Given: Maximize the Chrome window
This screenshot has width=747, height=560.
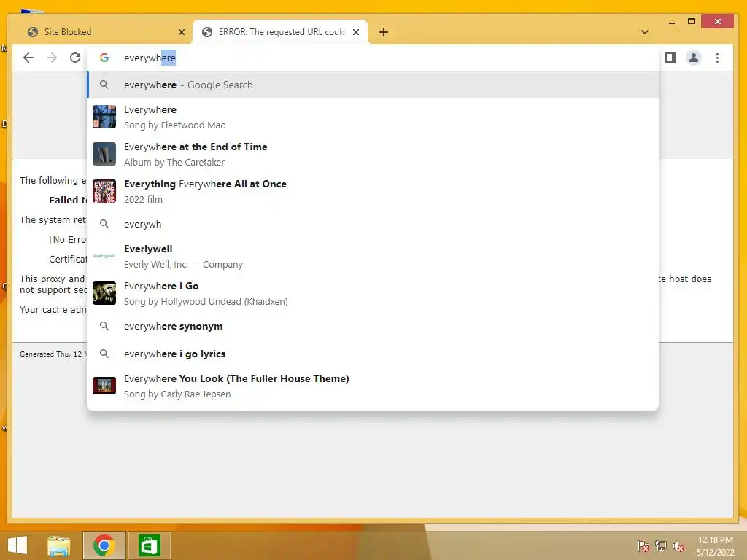Looking at the screenshot, I should pyautogui.click(x=692, y=21).
